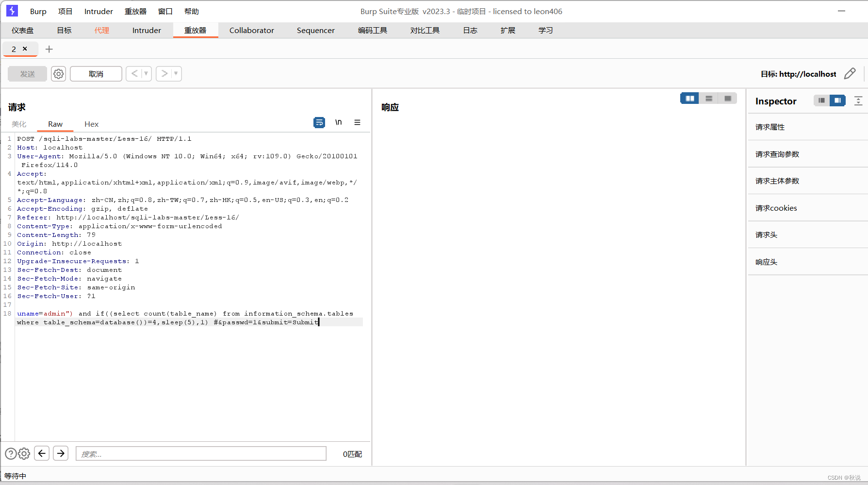The height and width of the screenshot is (485, 868).
Task: Open next history dropdown arrow
Action: (x=176, y=74)
